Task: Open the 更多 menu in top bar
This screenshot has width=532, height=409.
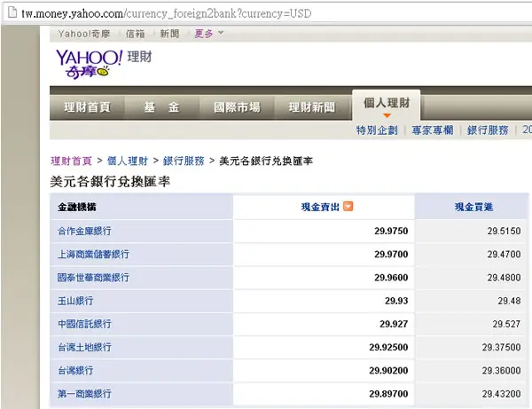Action: coord(204,33)
